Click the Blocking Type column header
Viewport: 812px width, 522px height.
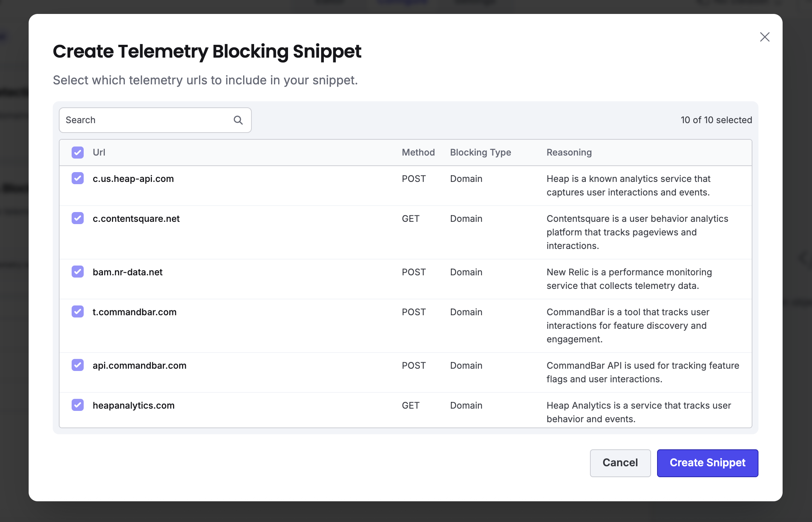tap(480, 153)
